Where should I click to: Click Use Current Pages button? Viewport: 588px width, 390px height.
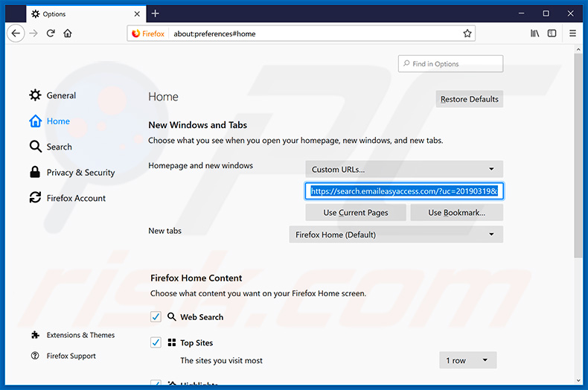[356, 213]
